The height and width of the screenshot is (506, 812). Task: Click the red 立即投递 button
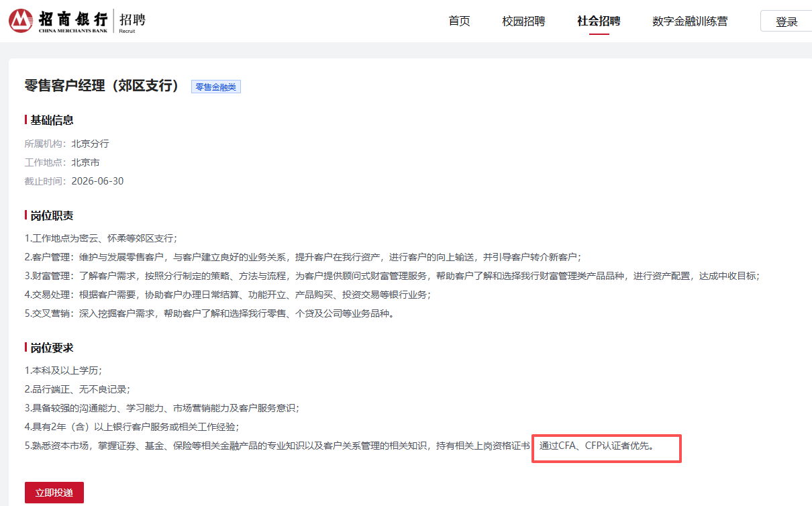[x=54, y=493]
